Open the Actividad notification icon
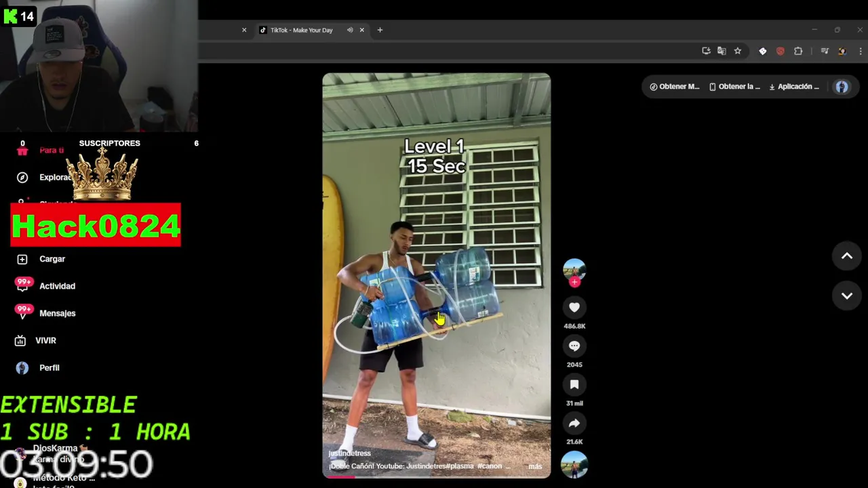 point(24,285)
